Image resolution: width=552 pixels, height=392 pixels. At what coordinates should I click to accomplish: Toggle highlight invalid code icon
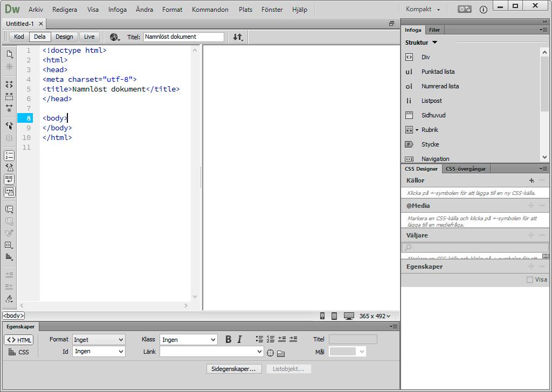(x=10, y=167)
